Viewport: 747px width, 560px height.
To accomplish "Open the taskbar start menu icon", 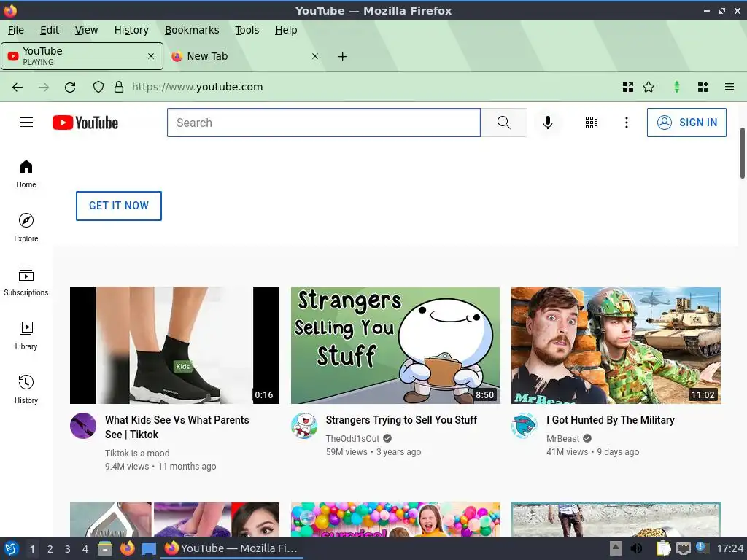I will click(12, 548).
